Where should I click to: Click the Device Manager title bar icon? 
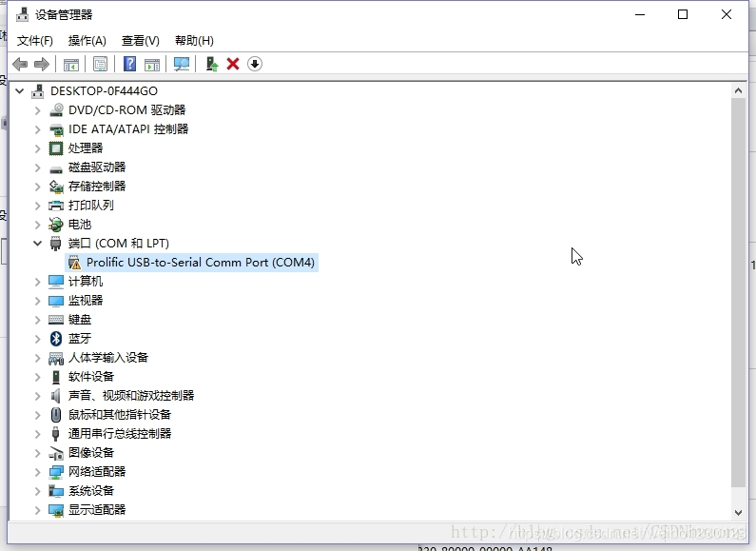coord(22,14)
